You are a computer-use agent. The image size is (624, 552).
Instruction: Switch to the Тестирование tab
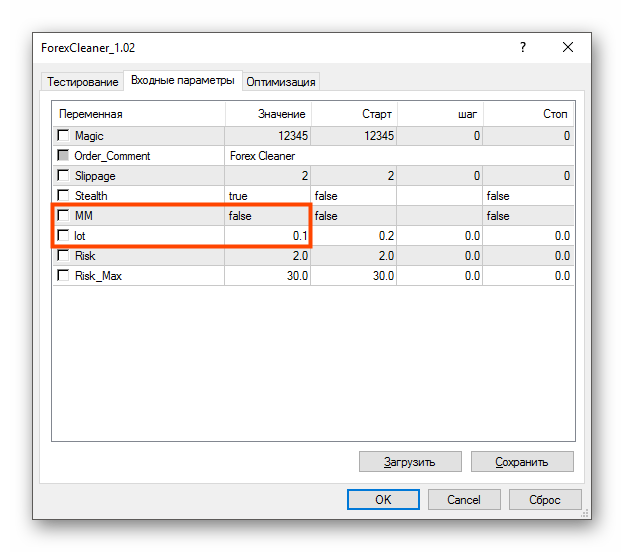pyautogui.click(x=82, y=82)
